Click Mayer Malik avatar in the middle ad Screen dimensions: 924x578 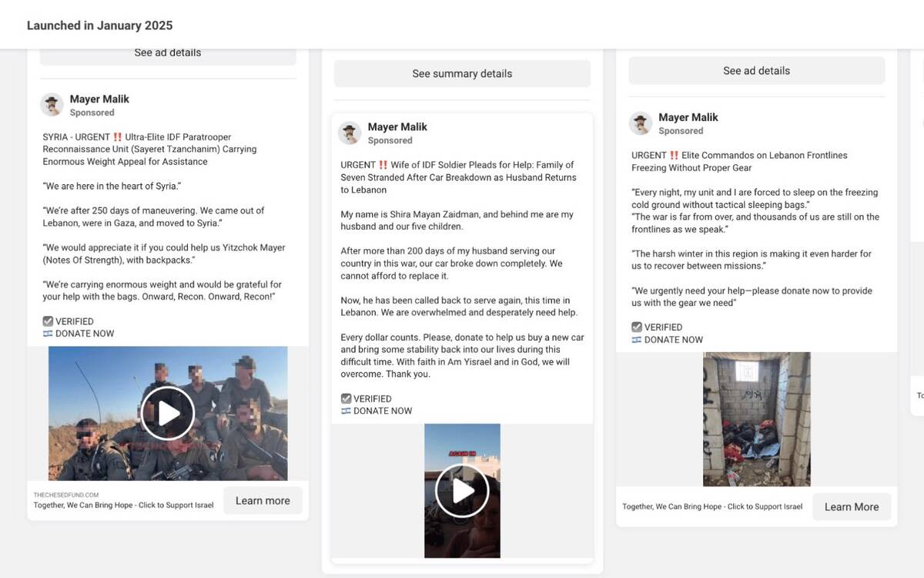pyautogui.click(x=350, y=133)
